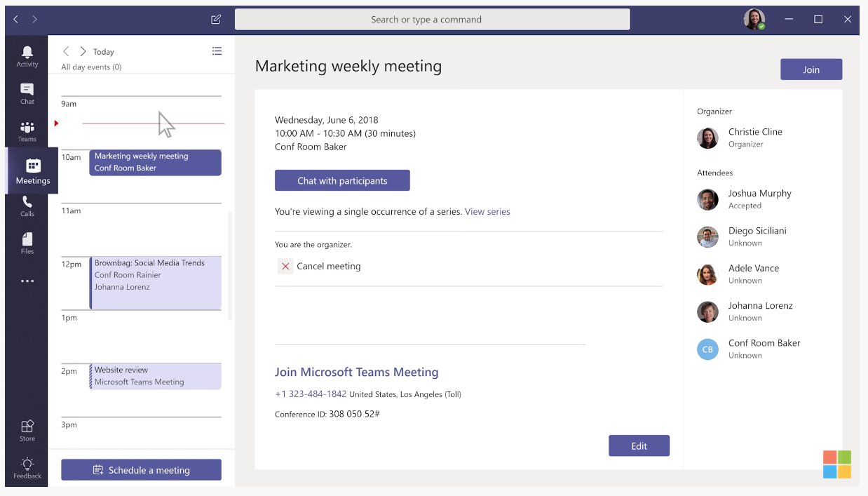Click the Conf Room Baker attendee name

pos(764,343)
